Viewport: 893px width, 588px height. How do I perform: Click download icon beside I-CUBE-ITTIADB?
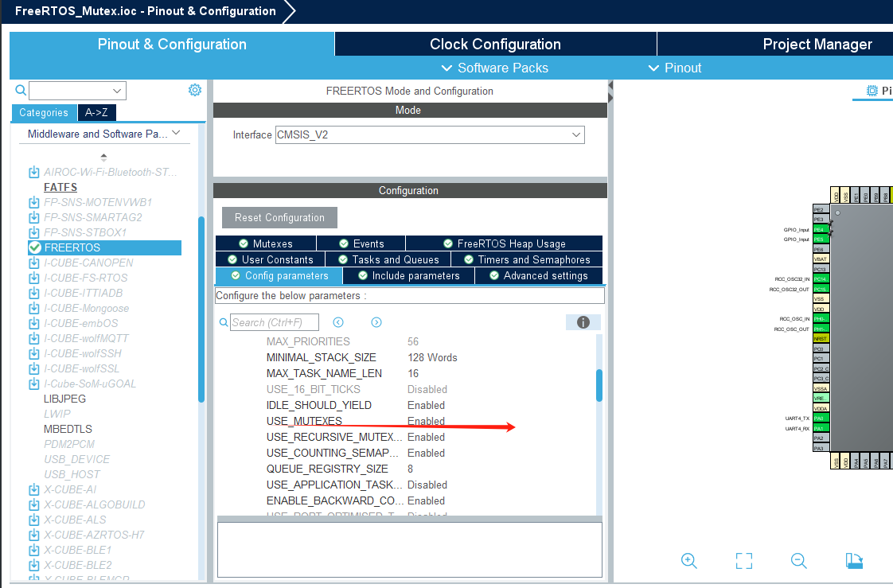click(34, 293)
